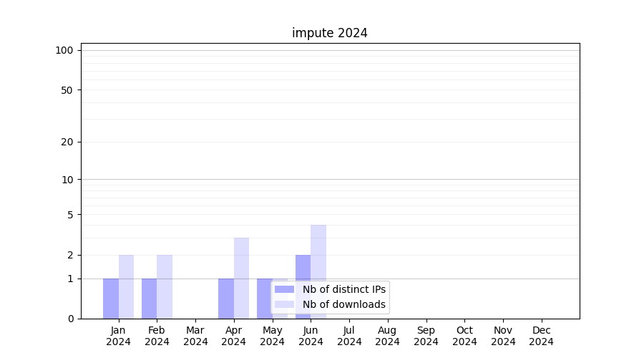The image size is (644, 358).
Task: Click the '100' y-axis tick label
Action: (x=64, y=50)
